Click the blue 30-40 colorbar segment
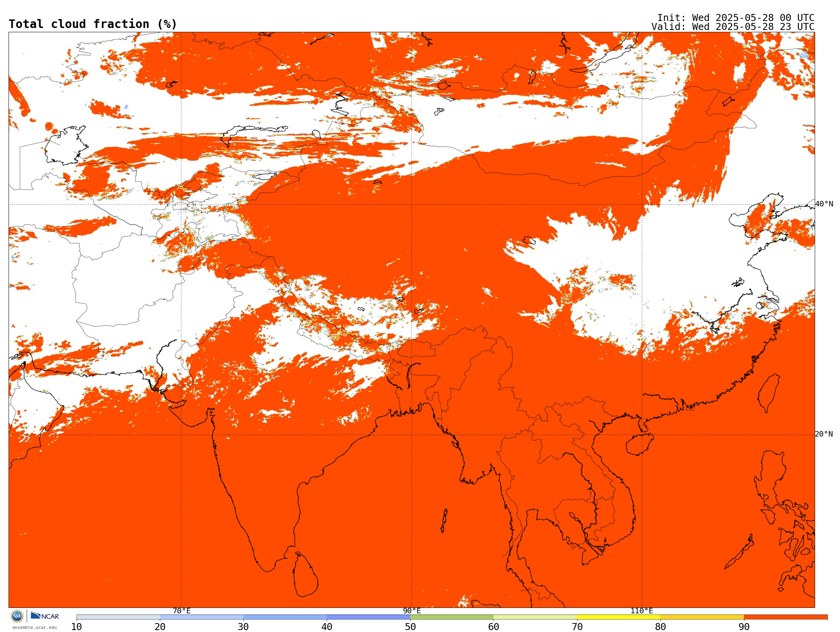This screenshot has height=632, width=840. coord(285,617)
